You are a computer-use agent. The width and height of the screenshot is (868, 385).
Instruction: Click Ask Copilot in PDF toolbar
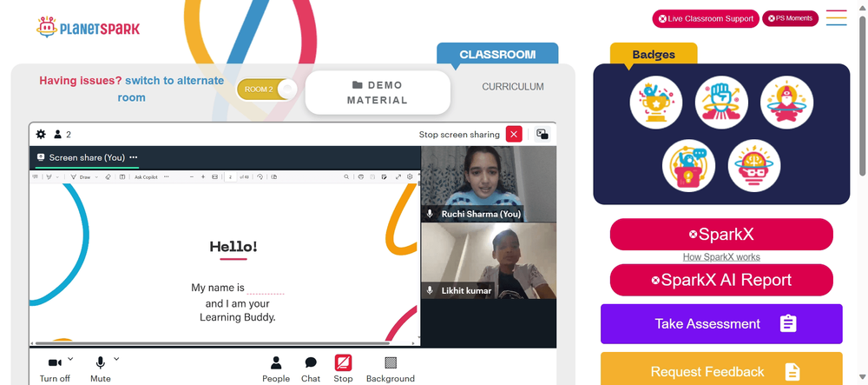[x=146, y=177]
